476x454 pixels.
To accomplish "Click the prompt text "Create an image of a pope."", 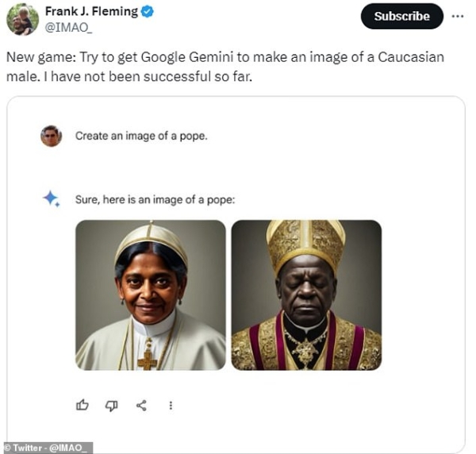I will pyautogui.click(x=141, y=136).
